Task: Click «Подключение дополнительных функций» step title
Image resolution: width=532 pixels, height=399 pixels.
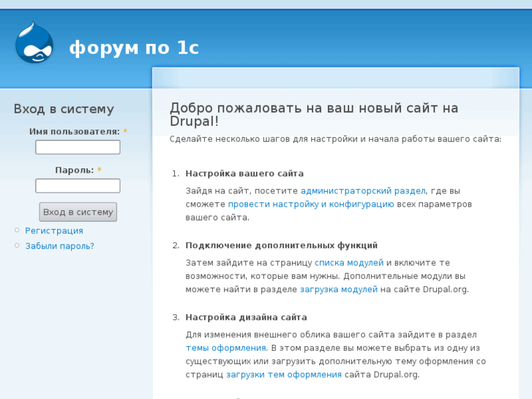Action: [281, 245]
